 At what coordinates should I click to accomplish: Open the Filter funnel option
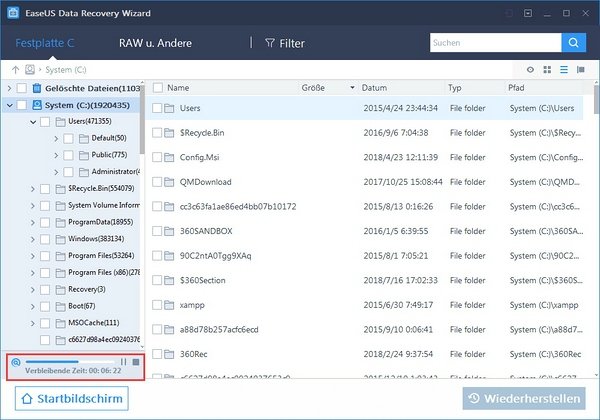[285, 43]
